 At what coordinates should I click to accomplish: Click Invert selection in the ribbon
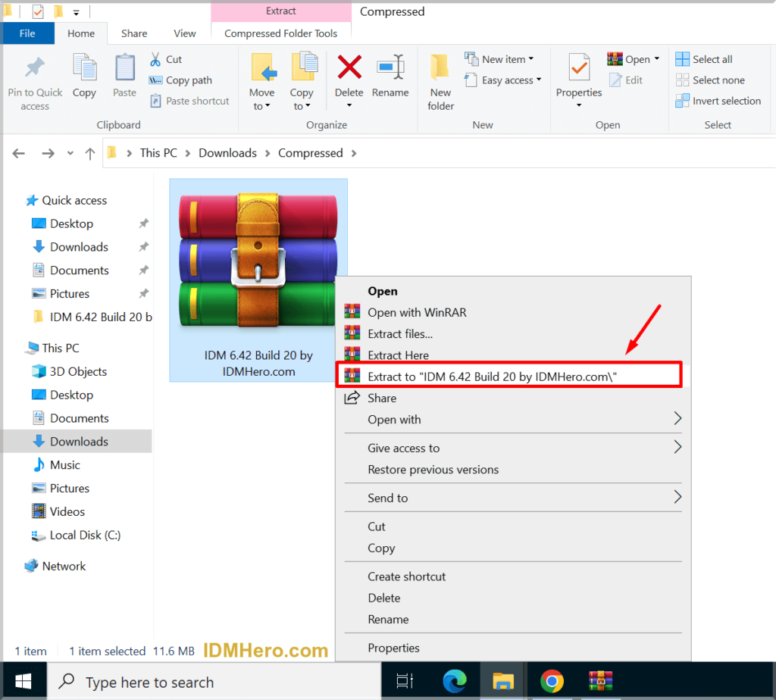pyautogui.click(x=718, y=101)
